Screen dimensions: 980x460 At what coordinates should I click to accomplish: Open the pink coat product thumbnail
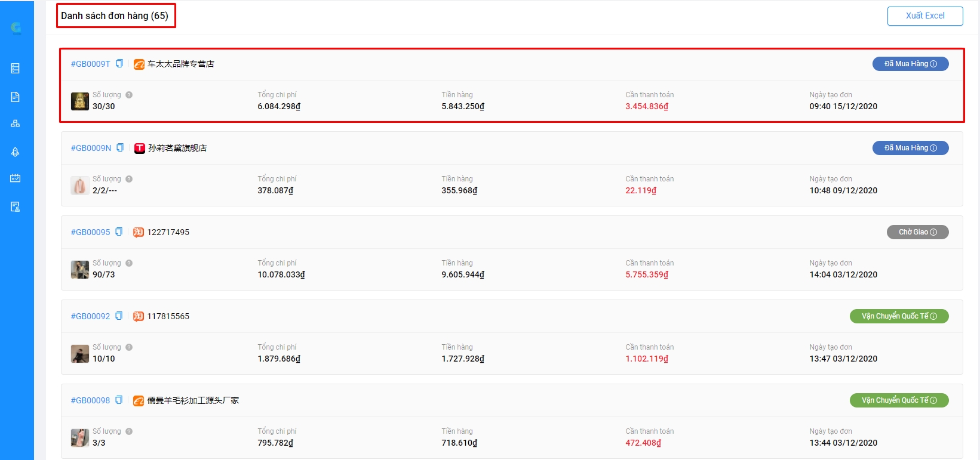[x=80, y=186]
